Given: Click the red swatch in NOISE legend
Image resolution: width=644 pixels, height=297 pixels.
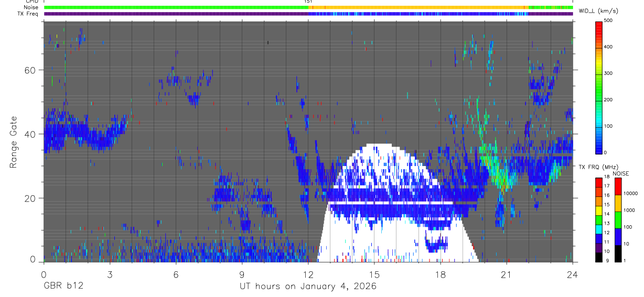Looking at the screenshot, I should point(618,186).
